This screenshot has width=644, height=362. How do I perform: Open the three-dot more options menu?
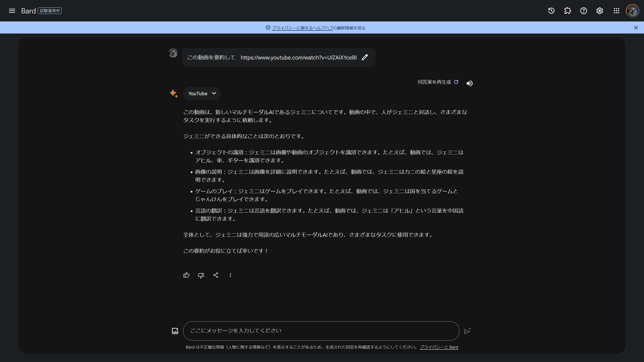(230, 275)
